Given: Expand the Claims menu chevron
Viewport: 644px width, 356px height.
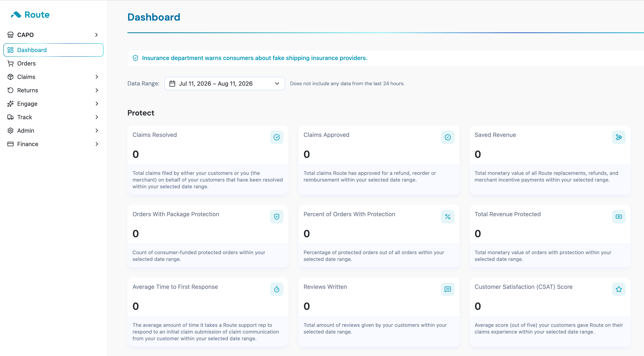Looking at the screenshot, I should tap(97, 77).
